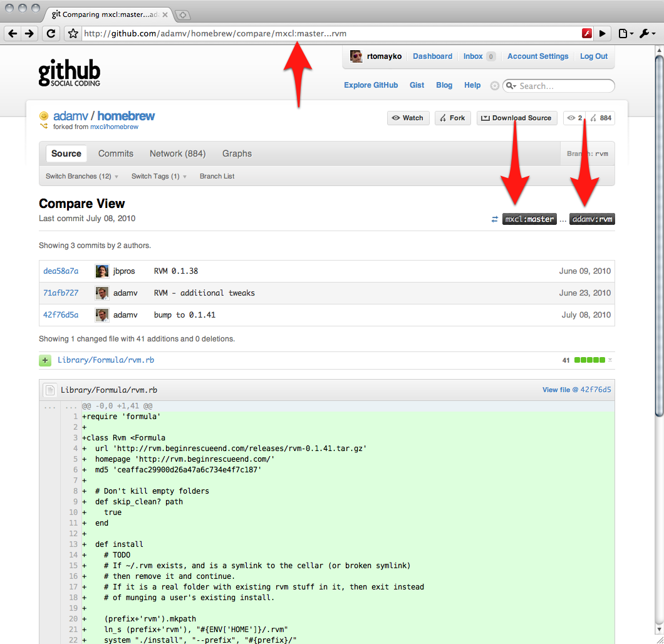
Task: Click the GitHub search input field
Action: [564, 86]
